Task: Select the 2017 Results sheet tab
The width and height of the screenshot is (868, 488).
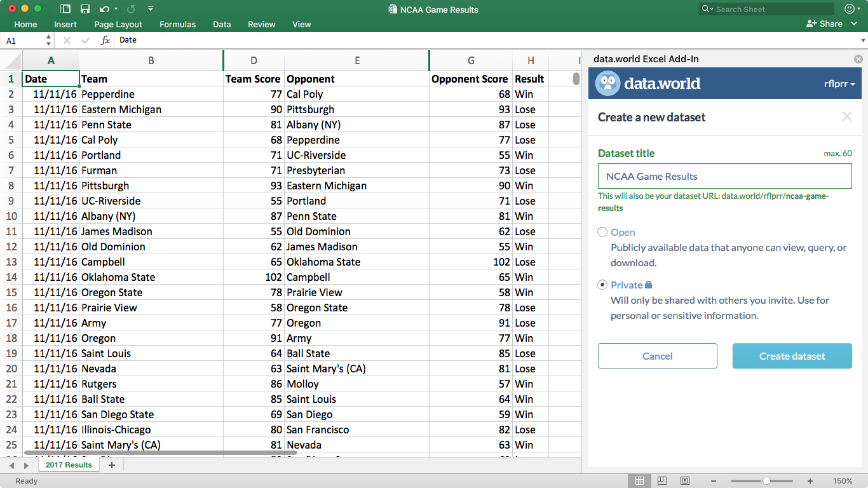Action: tap(69, 465)
